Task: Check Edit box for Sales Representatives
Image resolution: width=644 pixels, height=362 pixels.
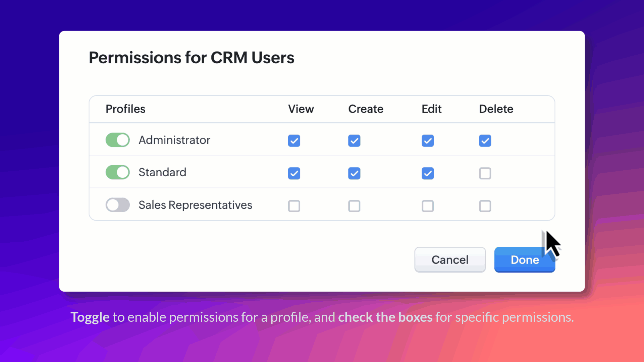Action: pos(427,206)
